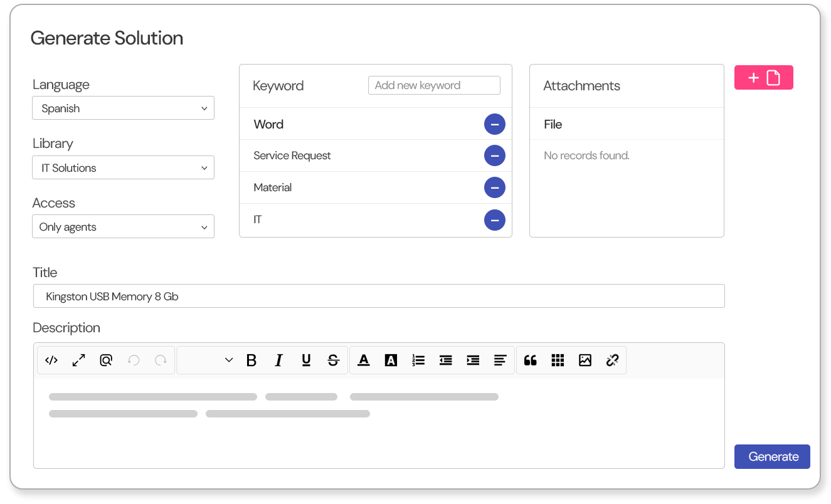The width and height of the screenshot is (831, 504).
Task: Open text background color picker
Action: click(x=391, y=360)
